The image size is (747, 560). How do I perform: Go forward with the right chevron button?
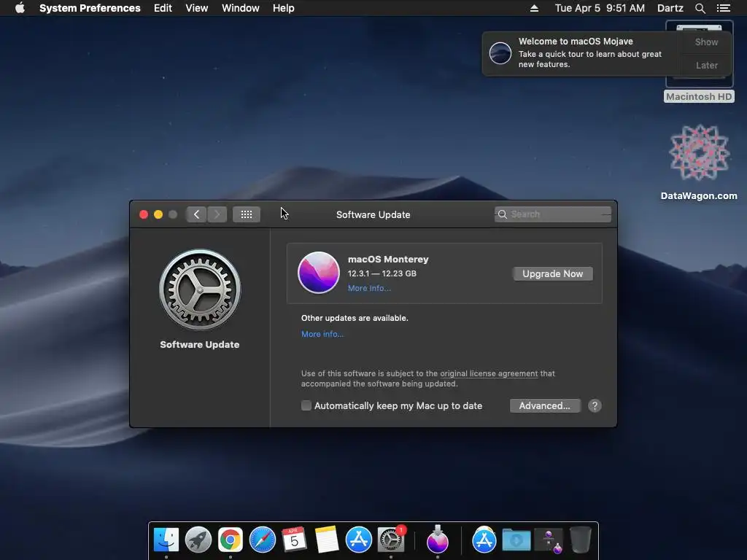pos(217,214)
